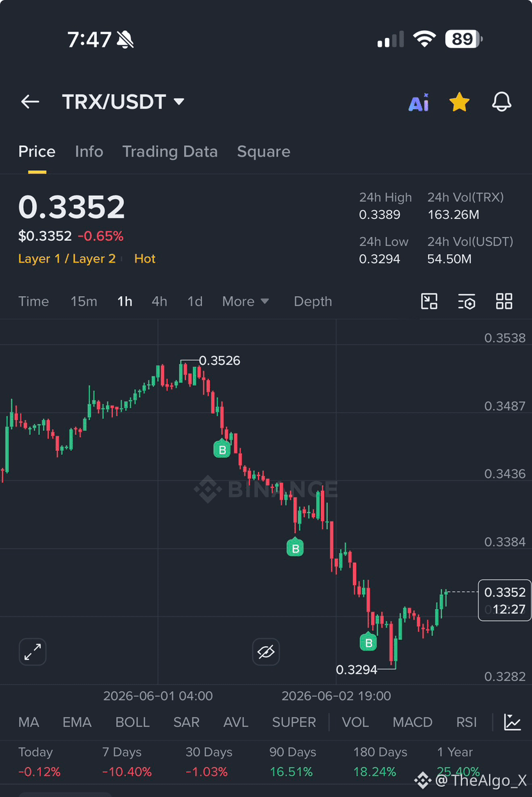532x797 pixels.
Task: Enable the SAR indicator
Action: [186, 723]
